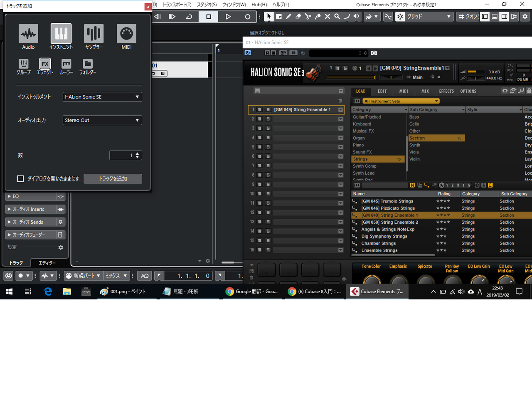
Task: Choose the Sampler (サンプラー) track type
Action: pyautogui.click(x=94, y=33)
